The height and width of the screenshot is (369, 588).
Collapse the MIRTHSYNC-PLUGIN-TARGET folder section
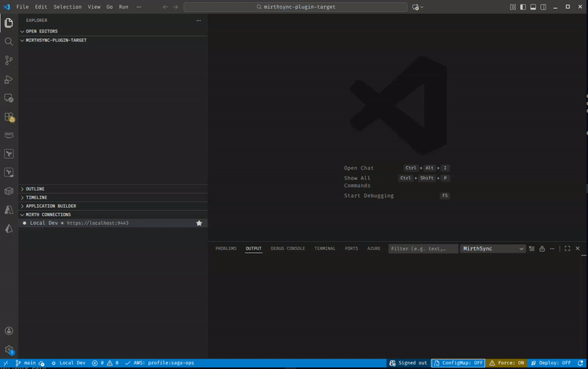coord(113,40)
